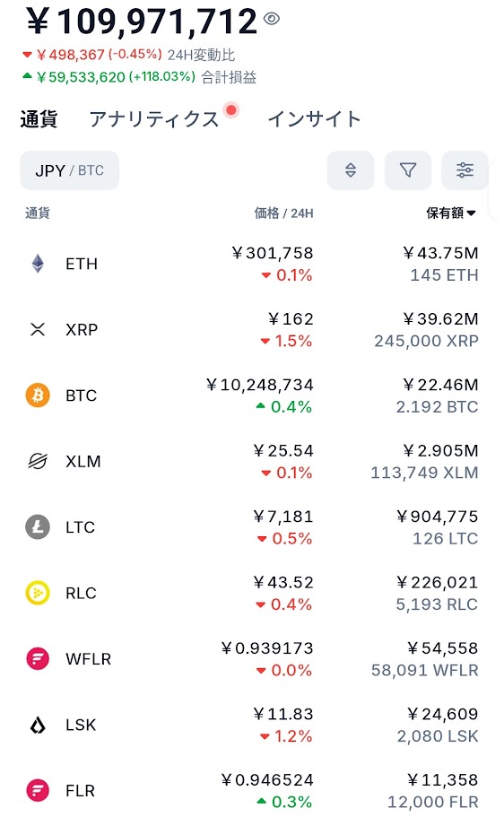
Task: Tap the XRP logo icon
Action: [x=38, y=329]
